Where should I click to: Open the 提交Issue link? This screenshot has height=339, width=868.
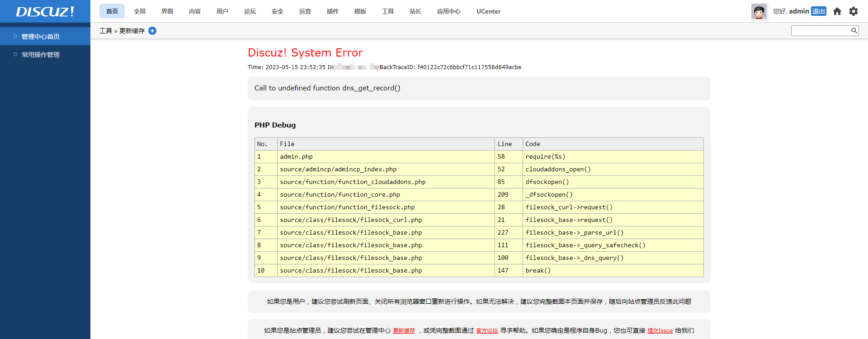660,331
